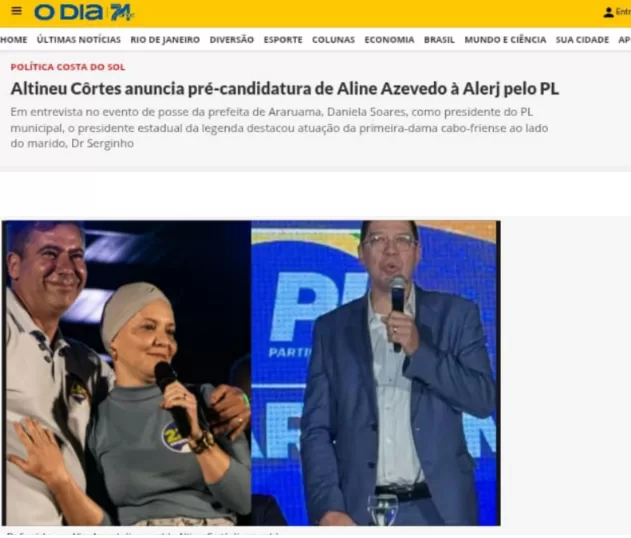Click the Altineu Côrtes article headline
631x538 pixels.
point(285,89)
